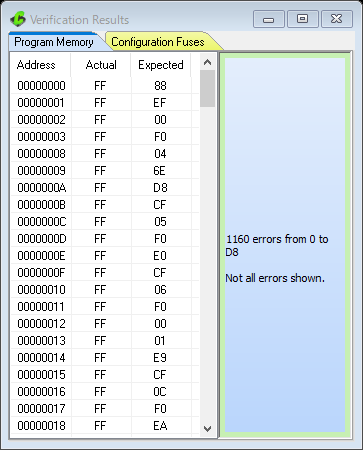
Task: Select address 0000000E row
Action: (x=105, y=256)
